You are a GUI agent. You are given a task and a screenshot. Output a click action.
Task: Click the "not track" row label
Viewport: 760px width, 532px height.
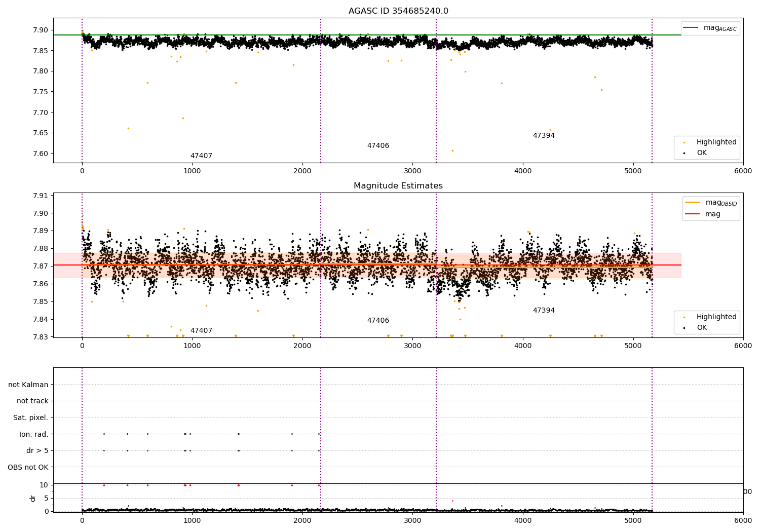(x=32, y=401)
